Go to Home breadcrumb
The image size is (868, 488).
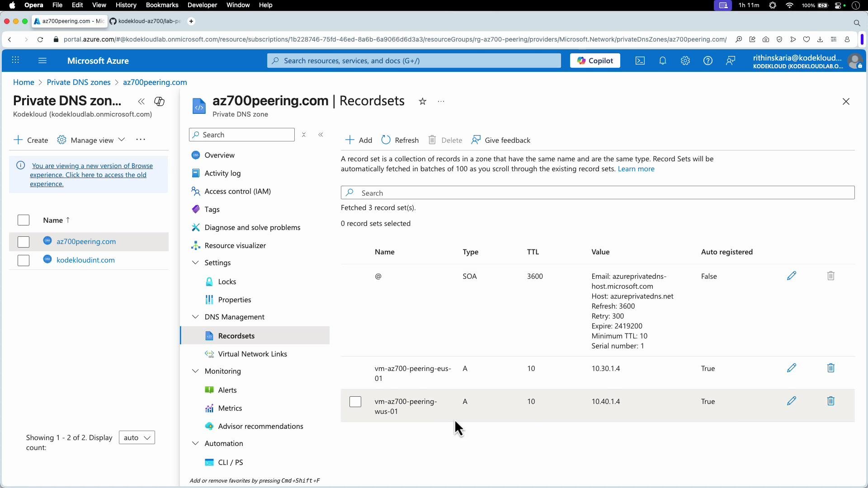coord(24,82)
